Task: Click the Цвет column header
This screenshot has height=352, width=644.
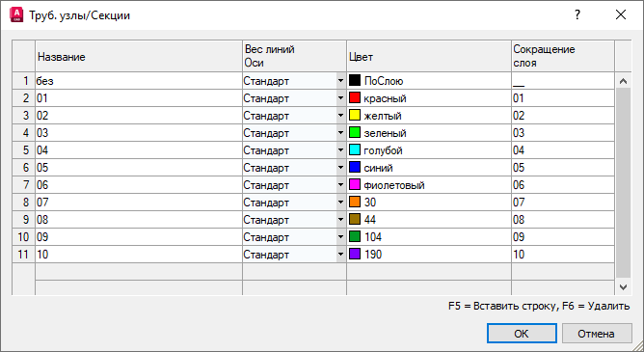Action: [429, 56]
